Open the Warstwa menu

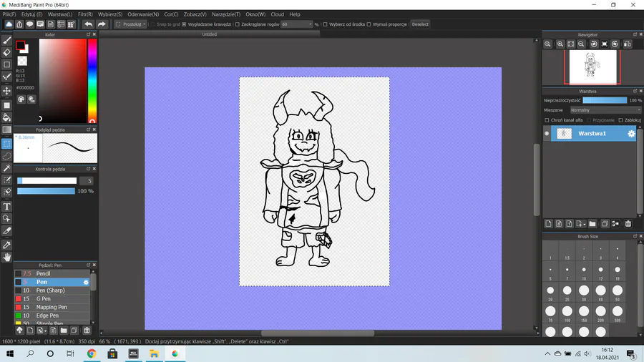[x=59, y=14]
